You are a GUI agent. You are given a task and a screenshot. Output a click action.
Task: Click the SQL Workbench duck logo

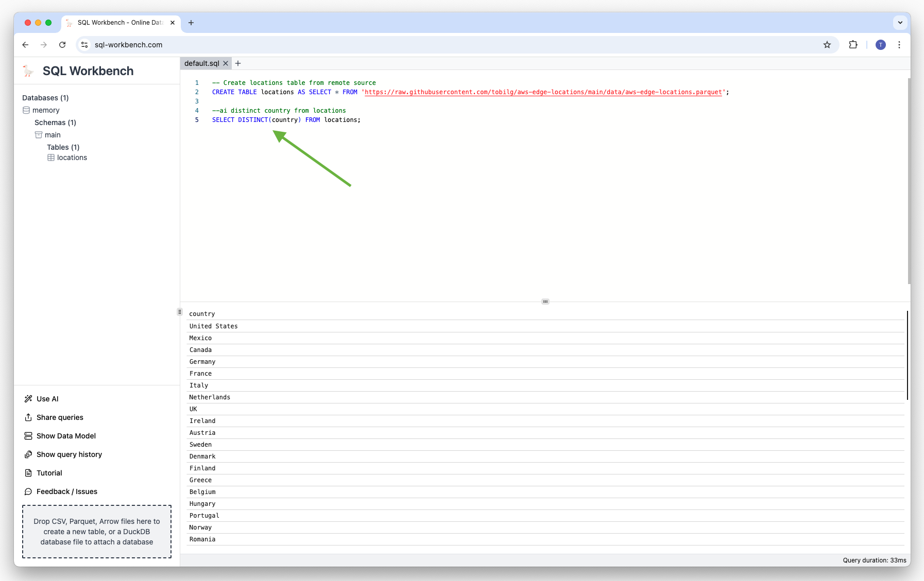tap(28, 71)
